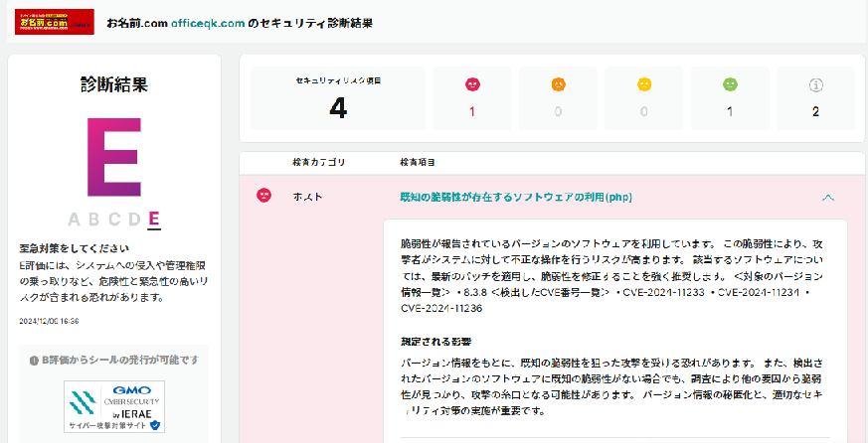Click the B評価からシールの発行が可能です notice
This screenshot has height=443, width=868.
click(114, 360)
